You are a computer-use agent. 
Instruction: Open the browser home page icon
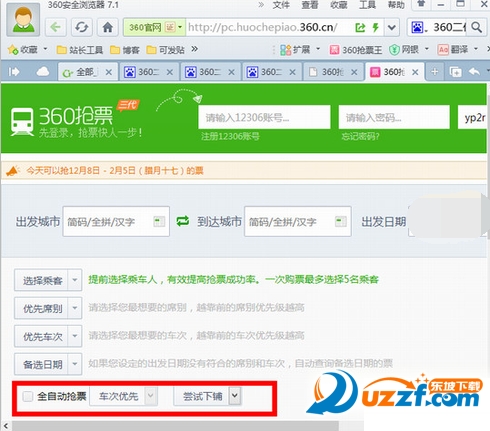107,27
